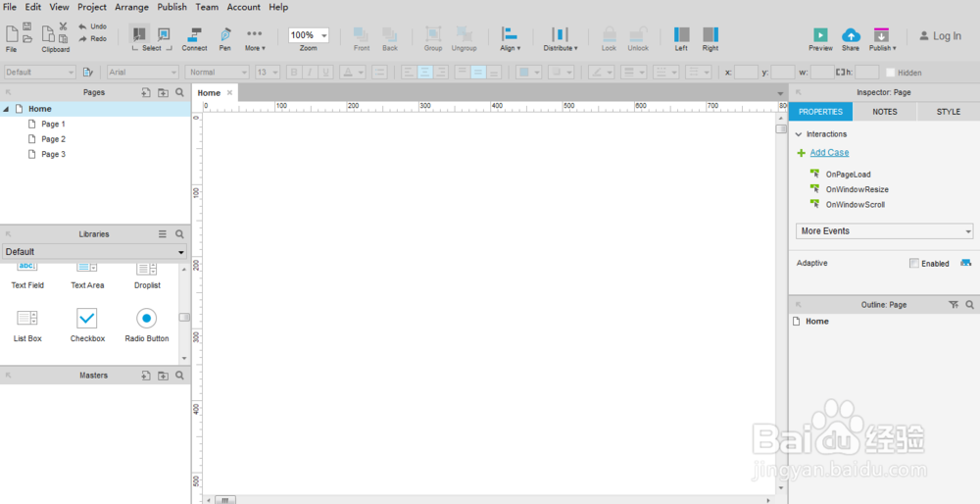Select the Pen tool
The height and width of the screenshot is (504, 980).
pos(225,39)
